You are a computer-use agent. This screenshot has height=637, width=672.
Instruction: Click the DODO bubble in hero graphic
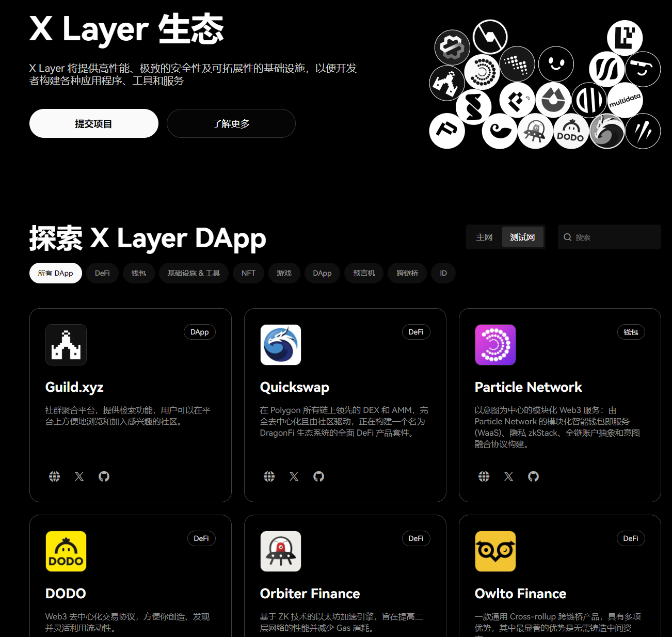[571, 131]
